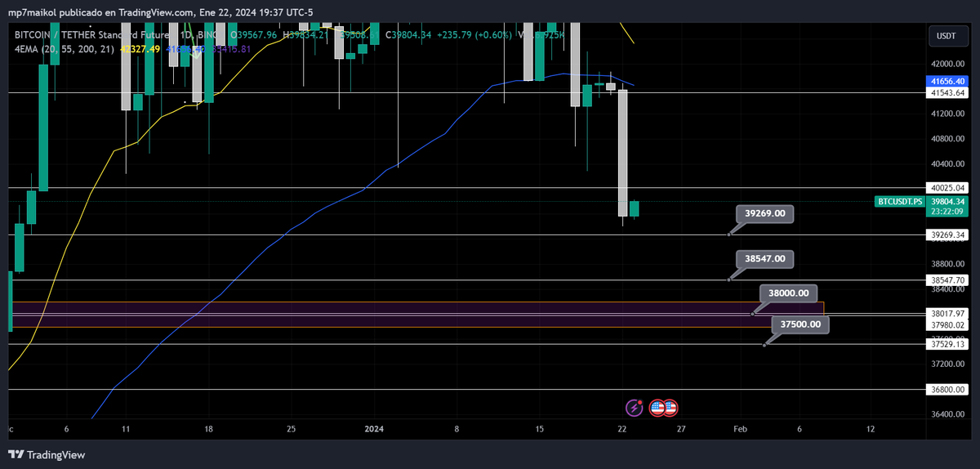Viewport: 980px width, 469px height.
Task: Select the 37500.00 price callout
Action: coord(800,324)
